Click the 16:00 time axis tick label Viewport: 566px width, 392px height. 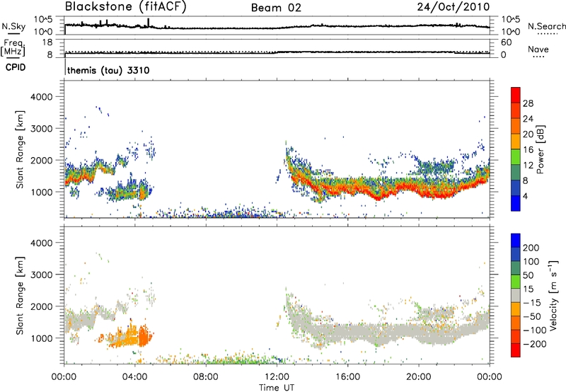[347, 377]
